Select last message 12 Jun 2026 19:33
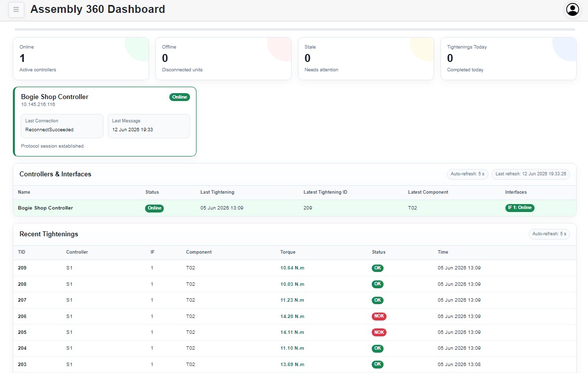The height and width of the screenshot is (373, 588). coord(132,130)
